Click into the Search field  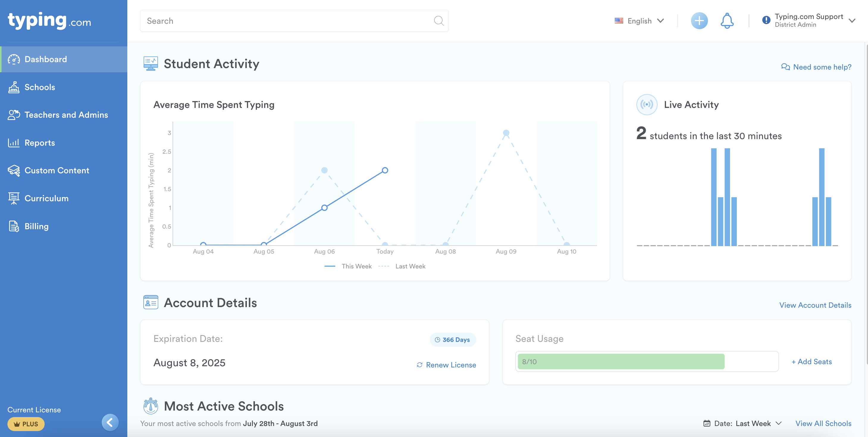pyautogui.click(x=286, y=21)
